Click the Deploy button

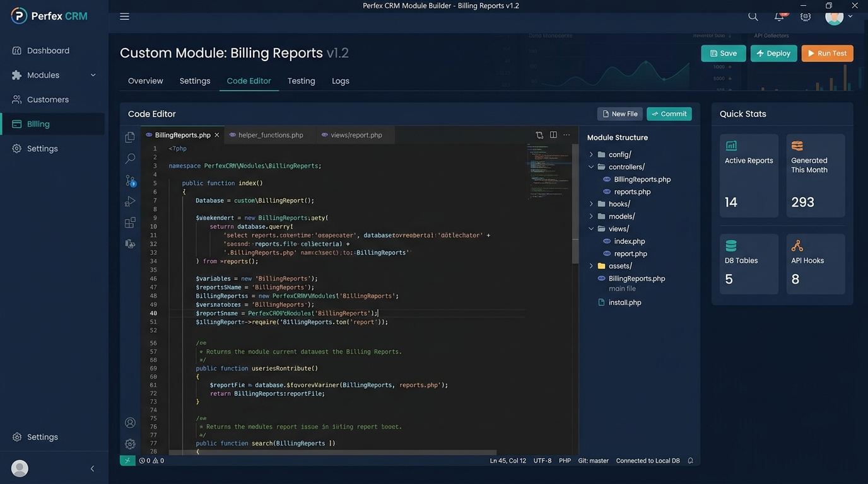coord(773,54)
